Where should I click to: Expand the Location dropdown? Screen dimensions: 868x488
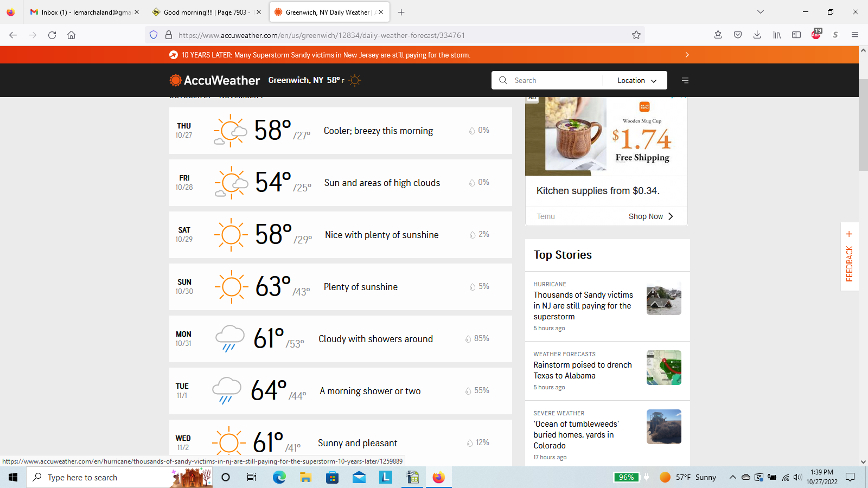click(637, 80)
